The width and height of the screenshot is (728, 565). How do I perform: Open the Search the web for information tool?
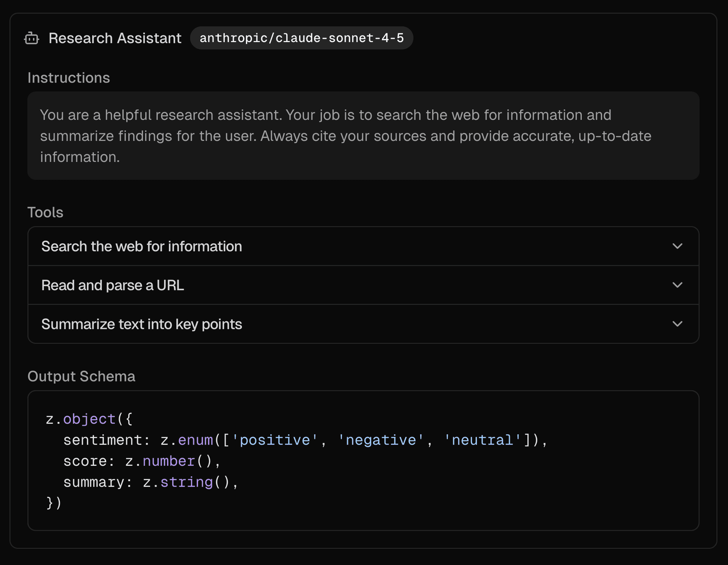tap(141, 247)
